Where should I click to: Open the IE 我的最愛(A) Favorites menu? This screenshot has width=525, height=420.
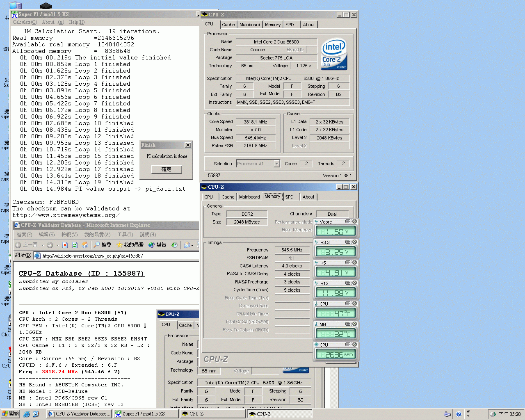point(97,235)
